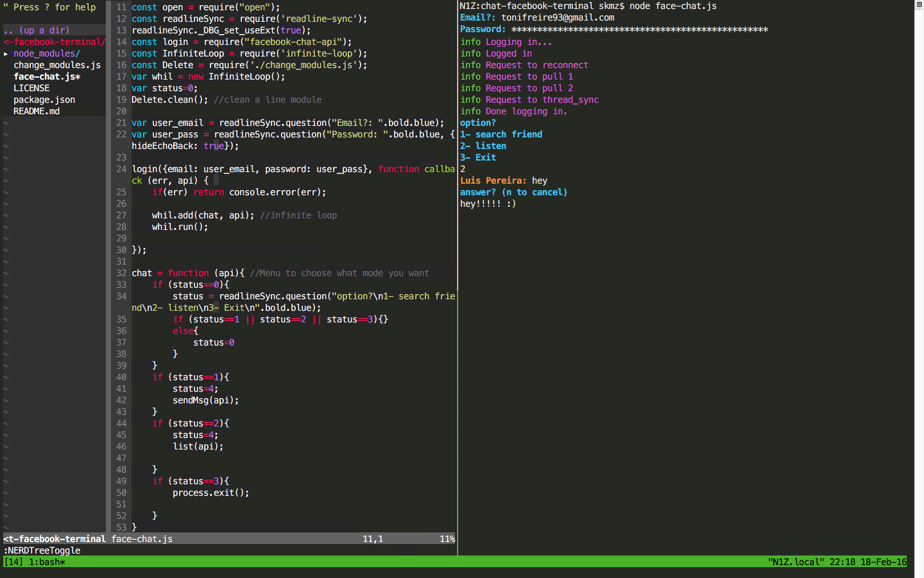Click list(api); on line 46
The width and height of the screenshot is (924, 578).
tap(198, 446)
